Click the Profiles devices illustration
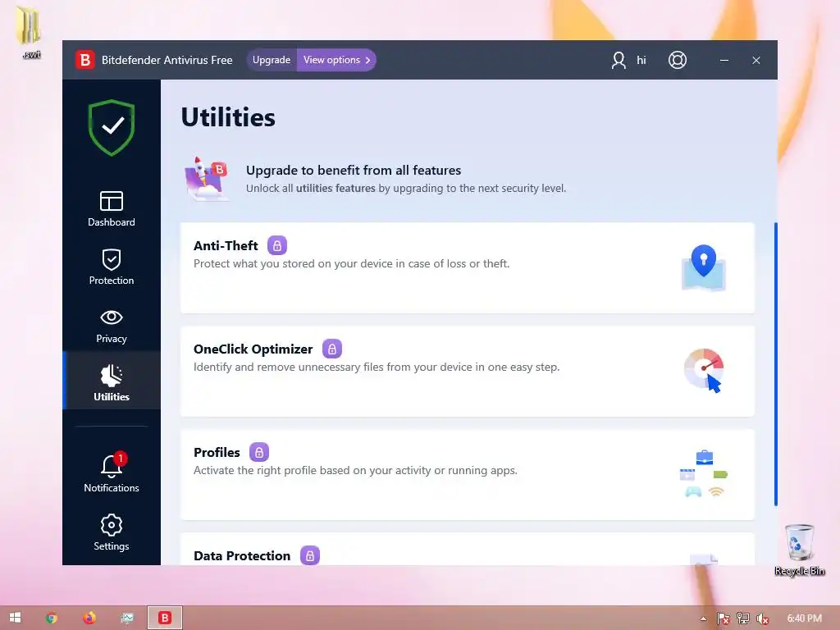Viewport: 840px width, 630px height. pyautogui.click(x=703, y=473)
